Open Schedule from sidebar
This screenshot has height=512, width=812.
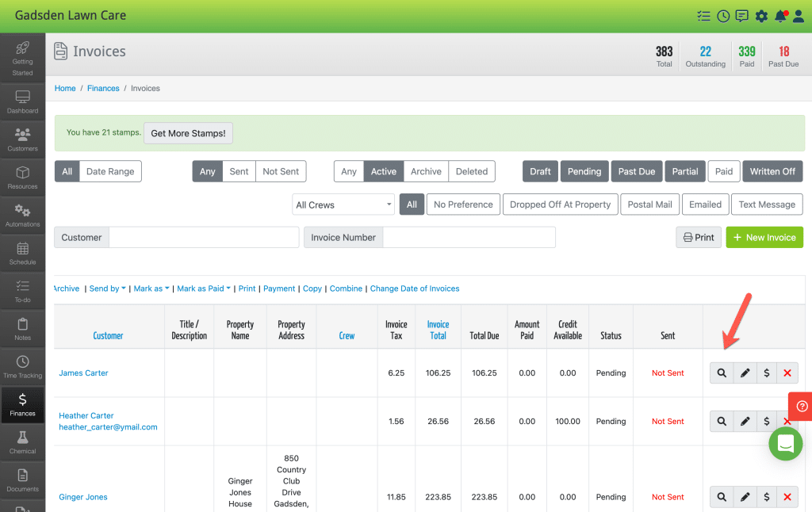pyautogui.click(x=22, y=253)
